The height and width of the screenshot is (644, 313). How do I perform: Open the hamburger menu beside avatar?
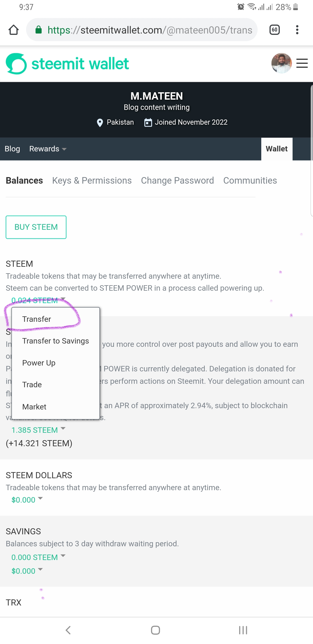tap(302, 63)
